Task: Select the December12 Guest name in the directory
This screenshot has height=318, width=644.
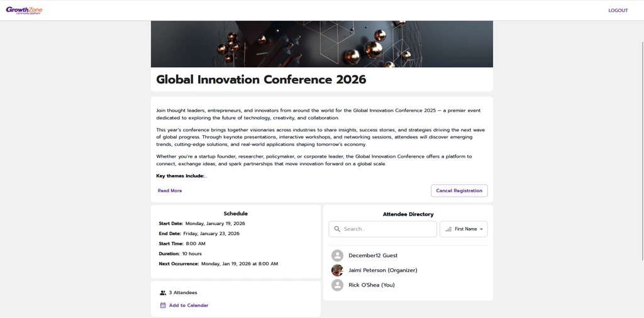Action: [373, 256]
